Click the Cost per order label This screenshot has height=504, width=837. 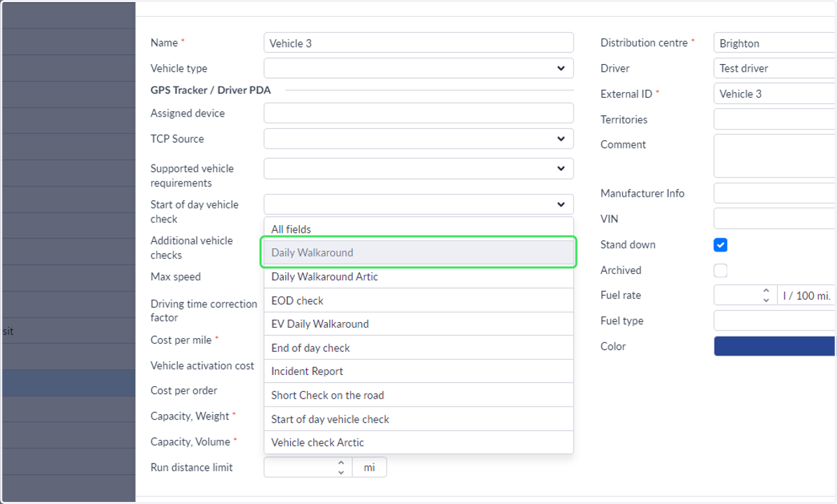click(x=184, y=390)
